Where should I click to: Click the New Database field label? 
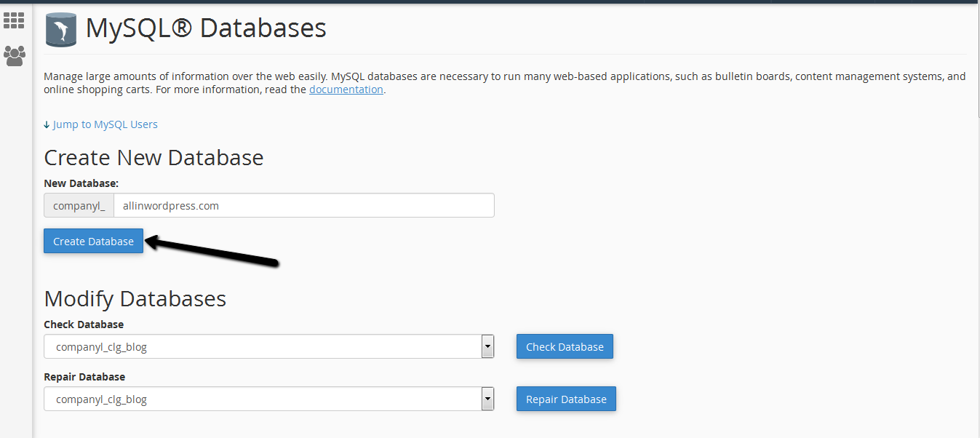81,183
